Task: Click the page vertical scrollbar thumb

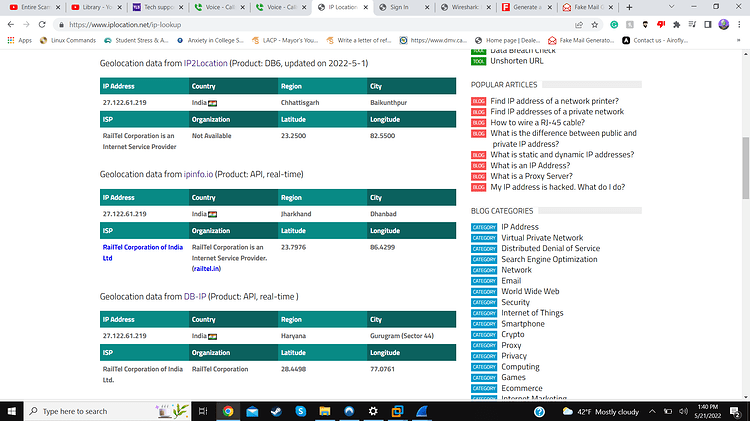Action: 745,167
